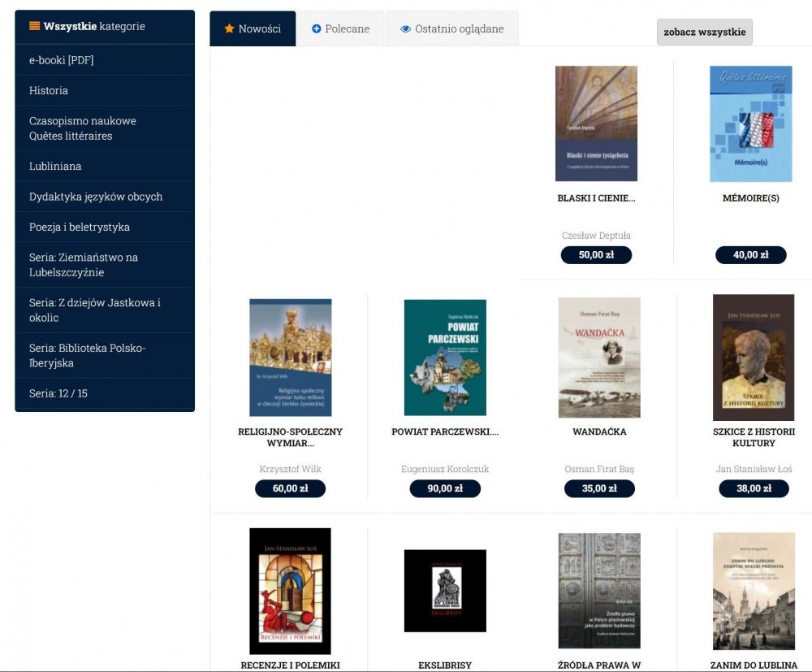Open Seria: Ziemiaństwo na Lubelszczyźnie category
812x672 pixels.
tap(105, 265)
